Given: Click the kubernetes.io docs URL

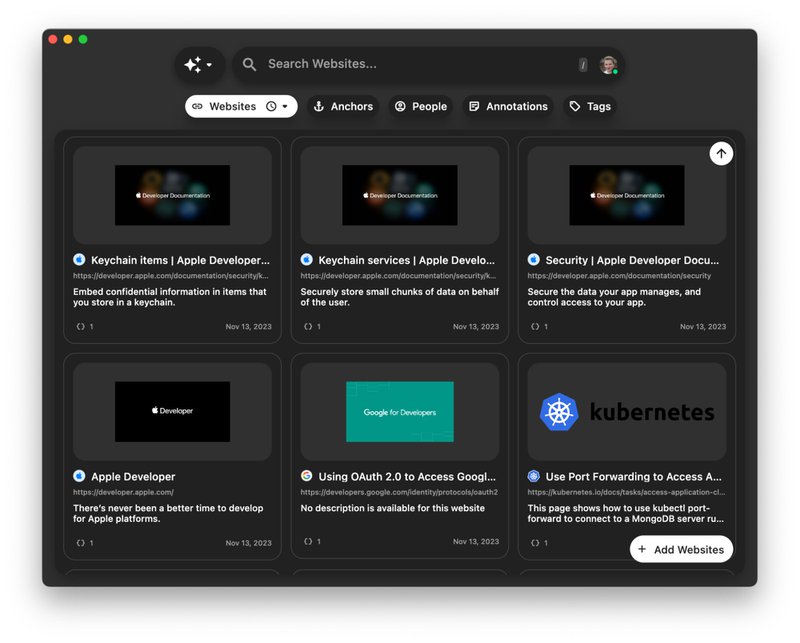Looking at the screenshot, I should [626, 492].
